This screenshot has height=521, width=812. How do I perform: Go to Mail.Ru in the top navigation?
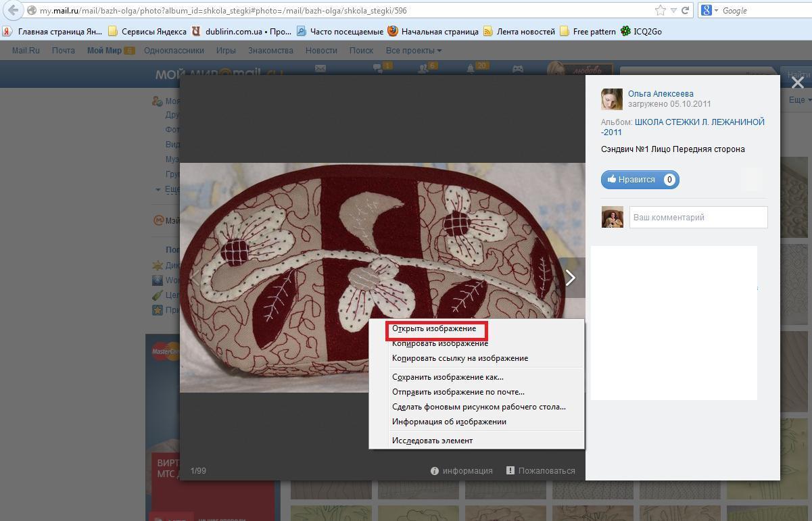point(26,50)
